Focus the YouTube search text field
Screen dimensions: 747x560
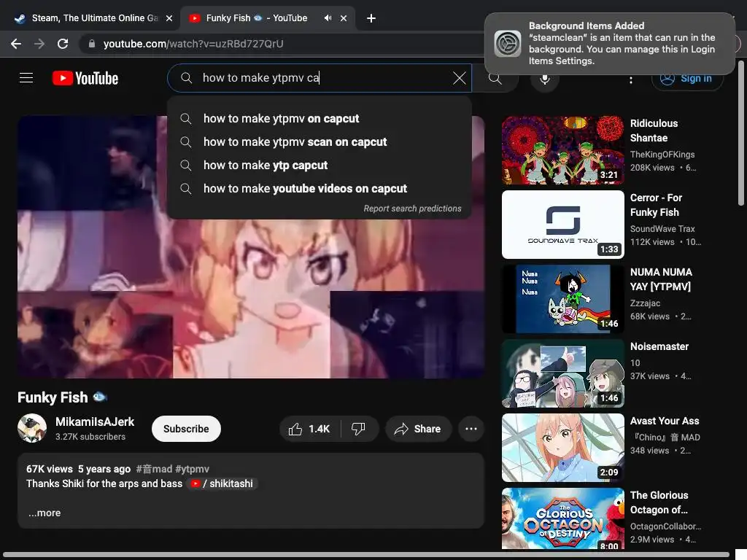pyautogui.click(x=320, y=77)
